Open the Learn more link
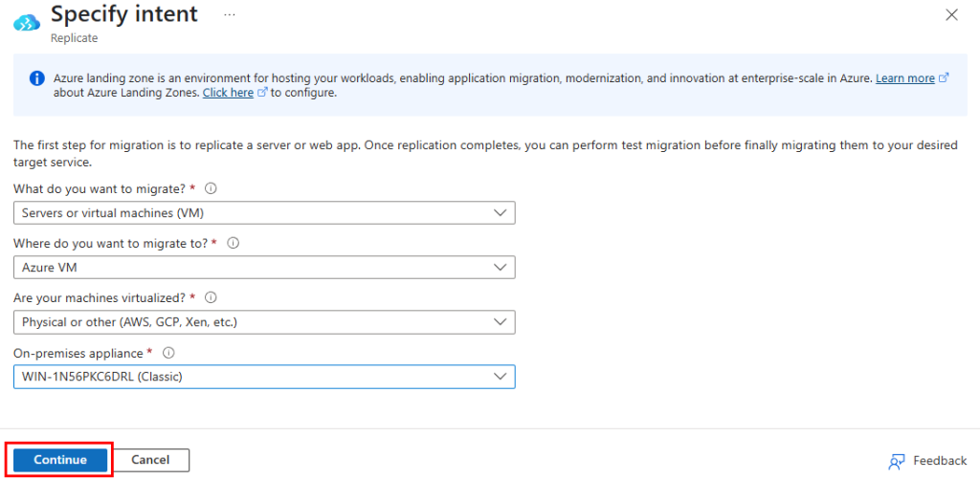Image resolution: width=980 pixels, height=480 pixels. tap(905, 78)
